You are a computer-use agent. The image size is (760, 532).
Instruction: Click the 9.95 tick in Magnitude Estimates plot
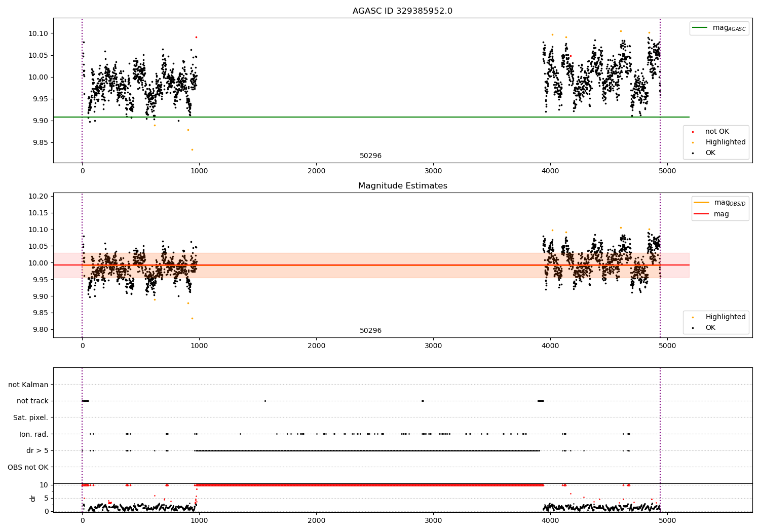pyautogui.click(x=41, y=280)
